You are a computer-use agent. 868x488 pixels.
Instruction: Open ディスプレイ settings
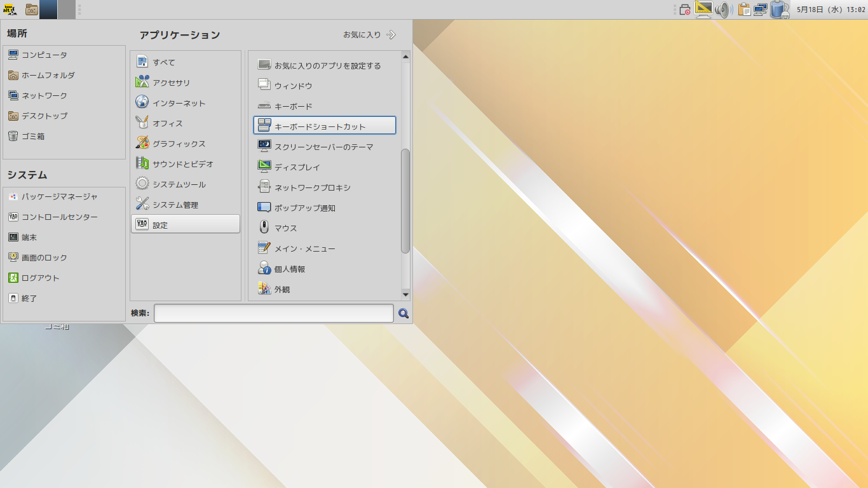tap(325, 167)
